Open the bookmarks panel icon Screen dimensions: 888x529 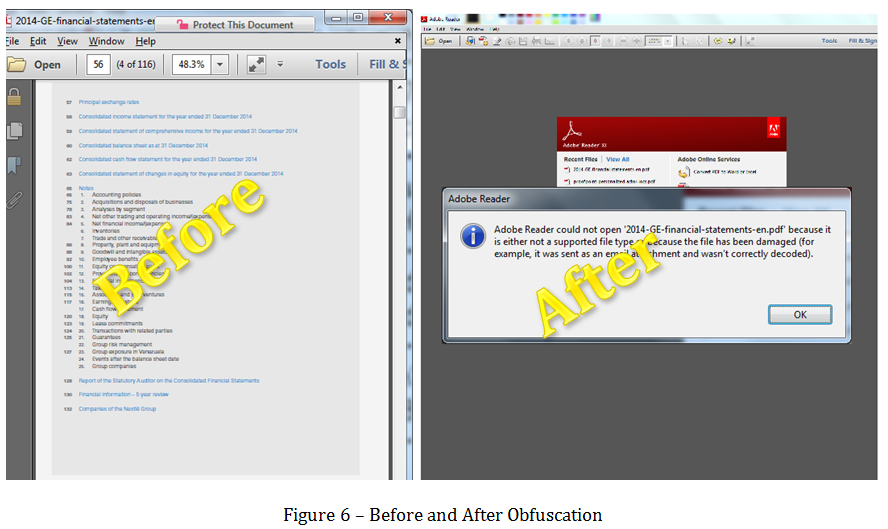(14, 165)
